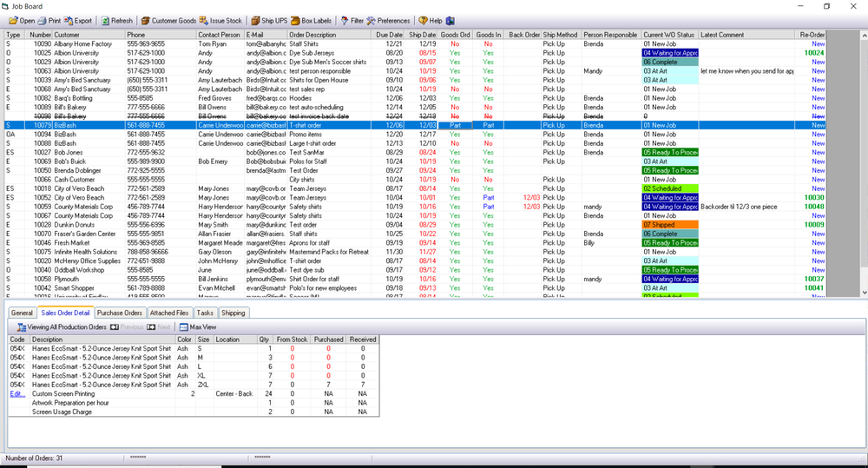
Task: Sort by the Due Date column header
Action: [x=389, y=35]
